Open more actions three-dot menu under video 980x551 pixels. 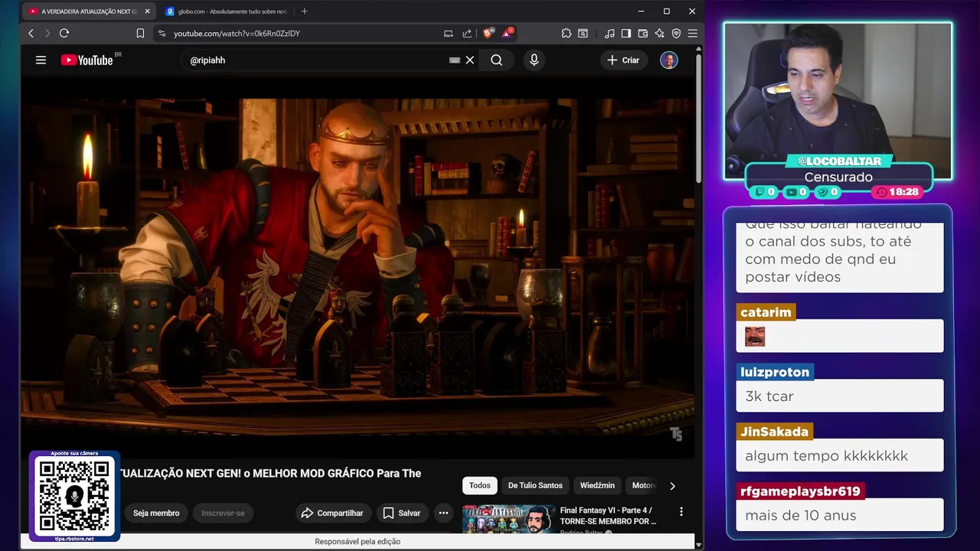443,513
